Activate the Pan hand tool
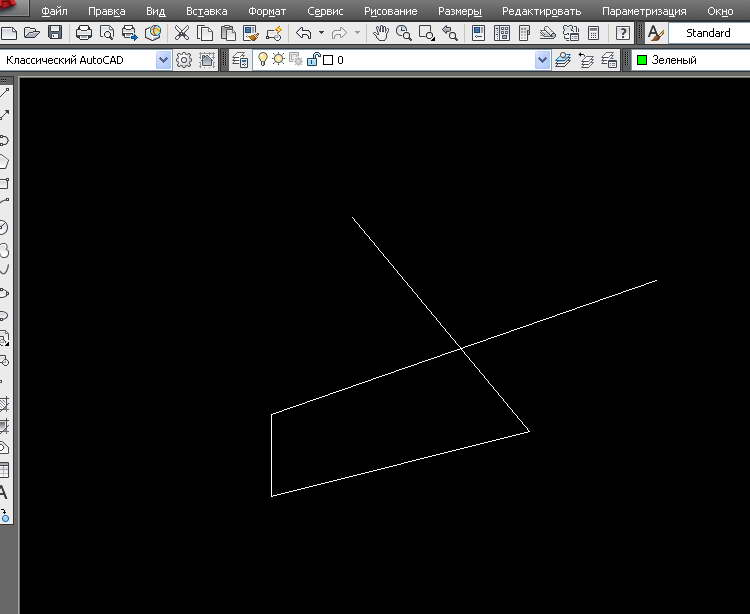The height and width of the screenshot is (614, 750). (381, 33)
